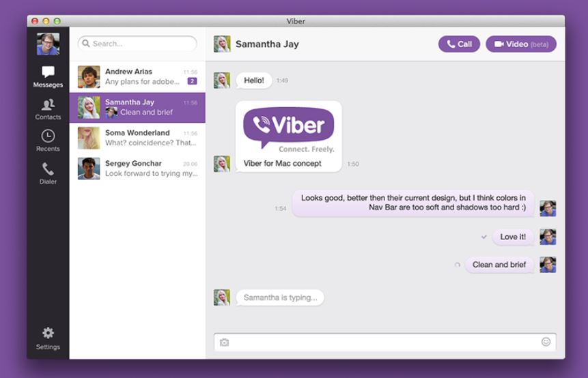Image resolution: width=588 pixels, height=378 pixels.
Task: Click Samantha Jay name in chat header
Action: pyautogui.click(x=267, y=44)
